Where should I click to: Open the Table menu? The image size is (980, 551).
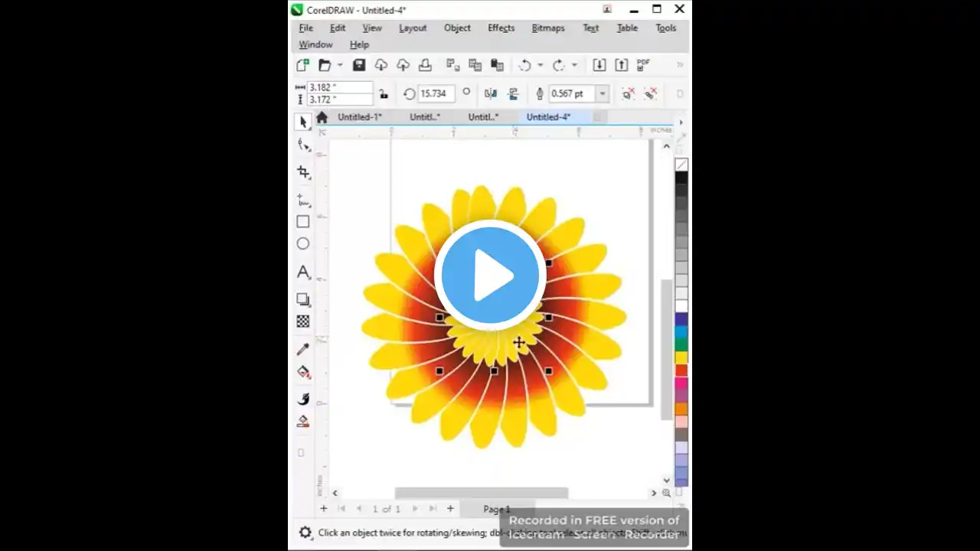tap(627, 28)
